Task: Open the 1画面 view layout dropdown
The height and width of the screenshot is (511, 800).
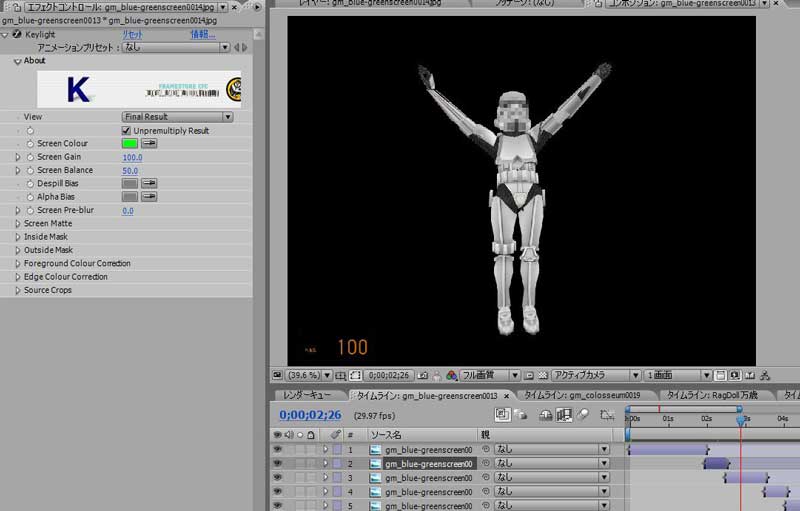Action: (678, 375)
